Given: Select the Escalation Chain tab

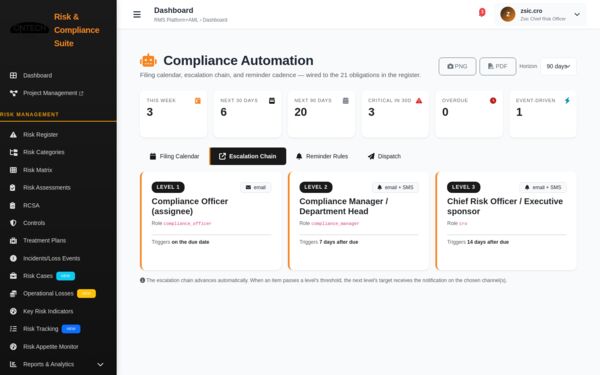Looking at the screenshot, I should (x=248, y=156).
